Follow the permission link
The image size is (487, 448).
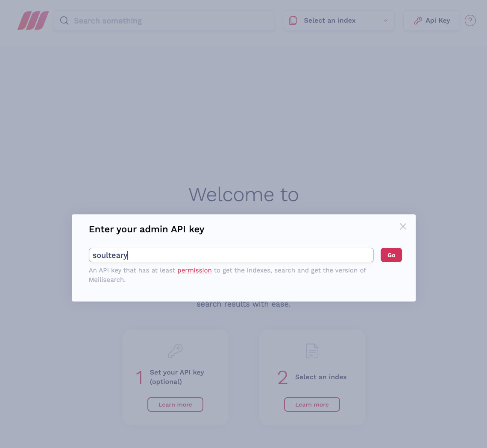[x=194, y=270]
